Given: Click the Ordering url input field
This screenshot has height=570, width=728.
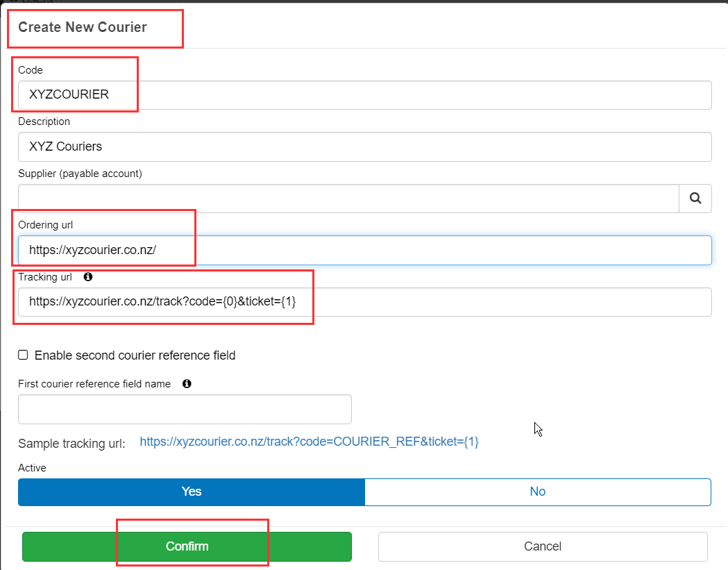Looking at the screenshot, I should coord(365,251).
